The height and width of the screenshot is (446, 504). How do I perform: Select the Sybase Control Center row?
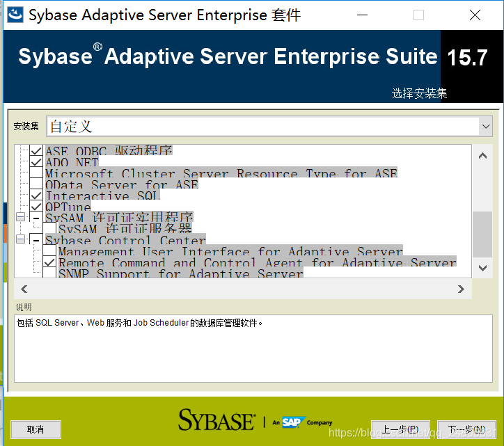click(126, 240)
